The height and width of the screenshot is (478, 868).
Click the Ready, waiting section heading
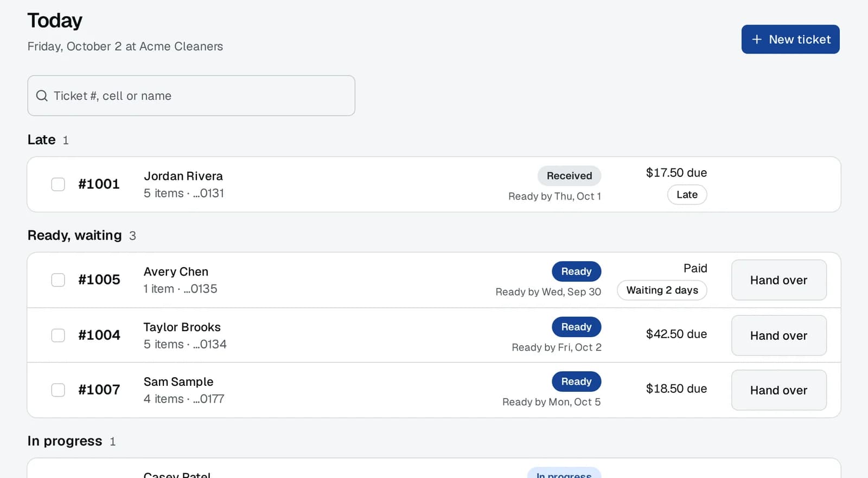(x=75, y=235)
